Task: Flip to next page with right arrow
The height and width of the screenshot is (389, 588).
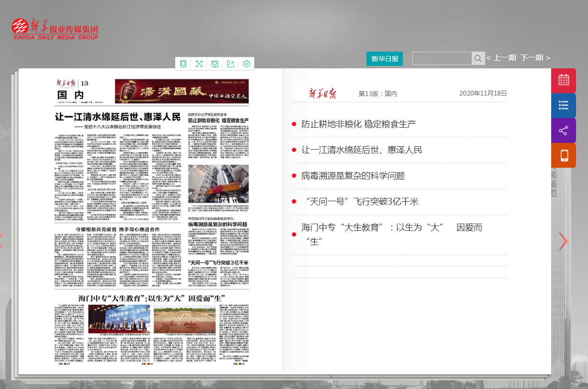Action: [563, 241]
